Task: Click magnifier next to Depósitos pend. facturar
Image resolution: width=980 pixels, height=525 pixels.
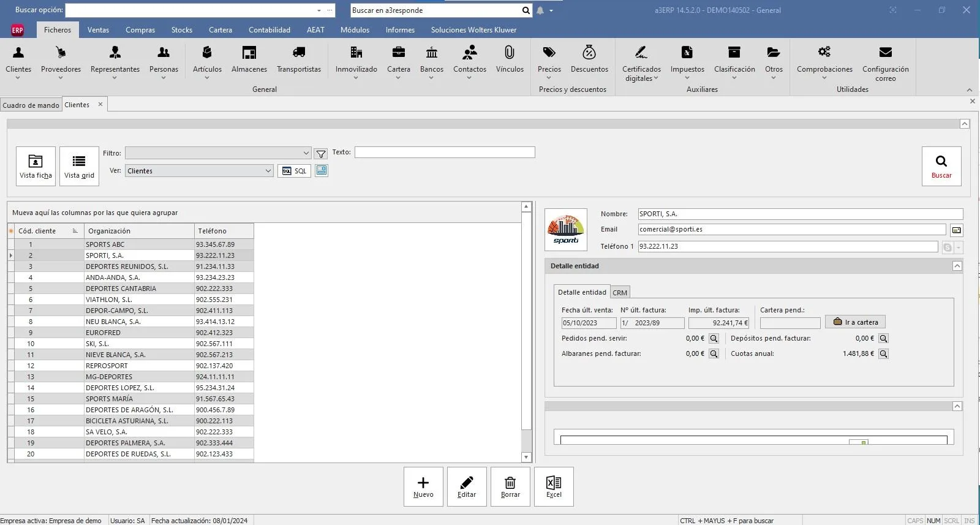Action: (883, 339)
